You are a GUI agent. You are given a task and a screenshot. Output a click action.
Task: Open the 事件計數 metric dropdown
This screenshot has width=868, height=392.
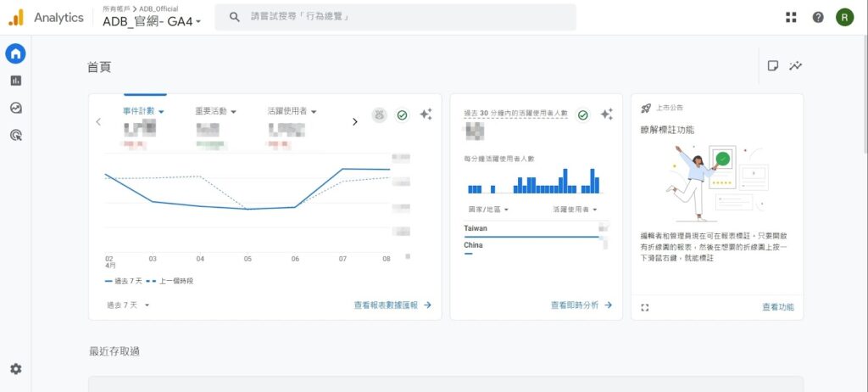(143, 111)
